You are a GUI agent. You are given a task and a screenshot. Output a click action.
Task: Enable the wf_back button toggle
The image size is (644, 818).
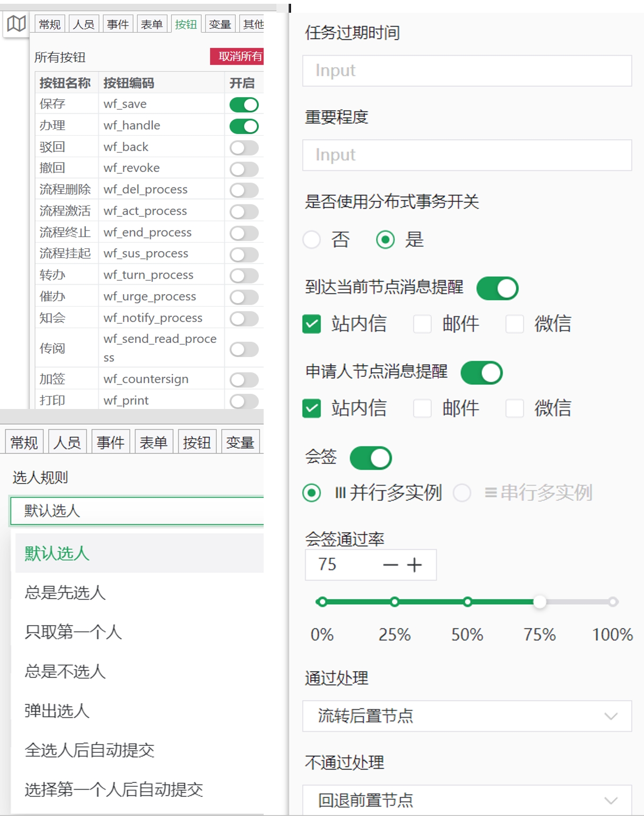click(x=244, y=147)
